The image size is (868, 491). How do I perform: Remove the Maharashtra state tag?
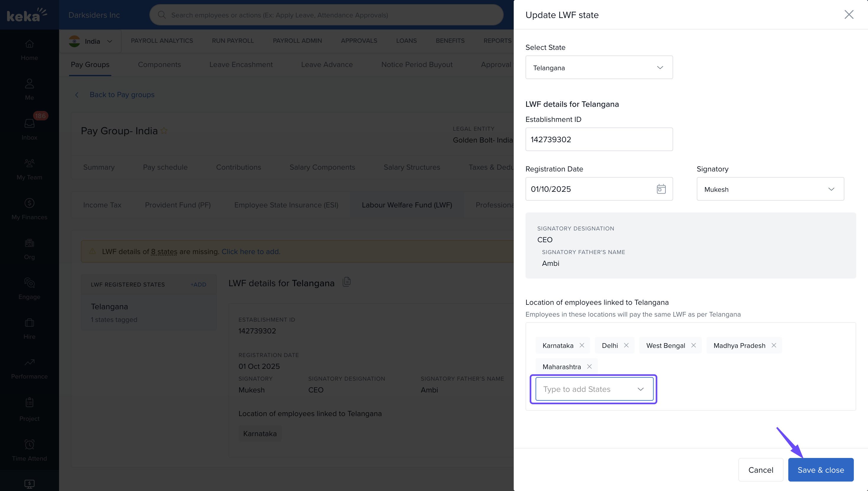pyautogui.click(x=589, y=366)
